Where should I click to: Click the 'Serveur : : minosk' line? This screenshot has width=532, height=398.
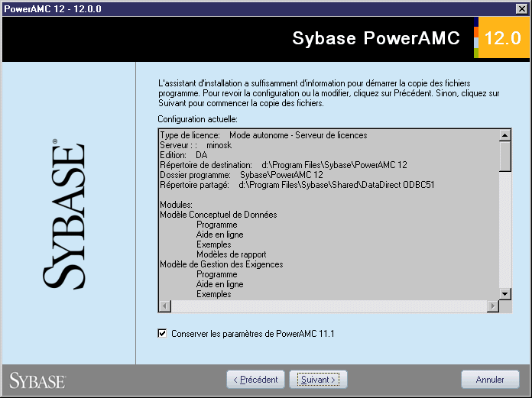pyautogui.click(x=196, y=145)
